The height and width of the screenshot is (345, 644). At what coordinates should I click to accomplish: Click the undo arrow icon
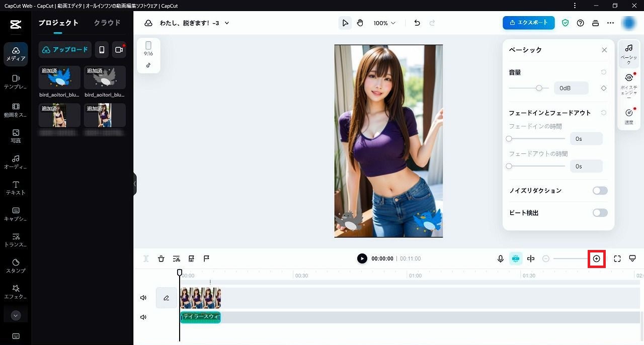417,23
